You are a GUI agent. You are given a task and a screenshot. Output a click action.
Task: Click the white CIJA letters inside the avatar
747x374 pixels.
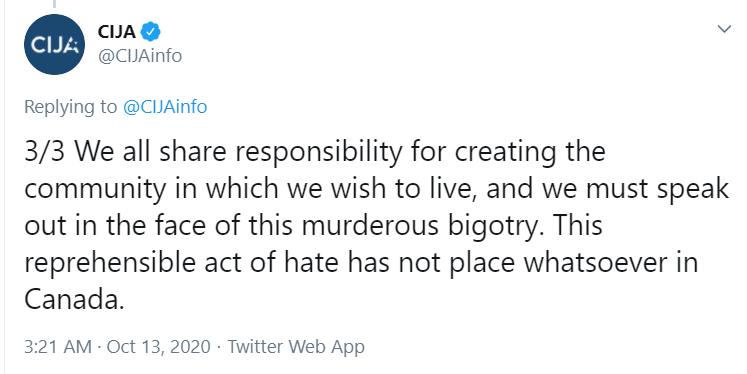coord(54,45)
